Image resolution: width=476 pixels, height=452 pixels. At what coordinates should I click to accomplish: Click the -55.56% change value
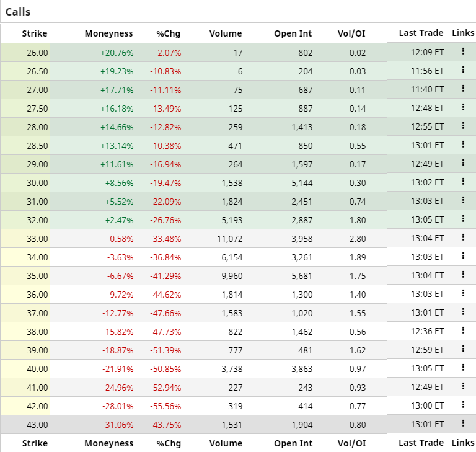[x=165, y=406]
